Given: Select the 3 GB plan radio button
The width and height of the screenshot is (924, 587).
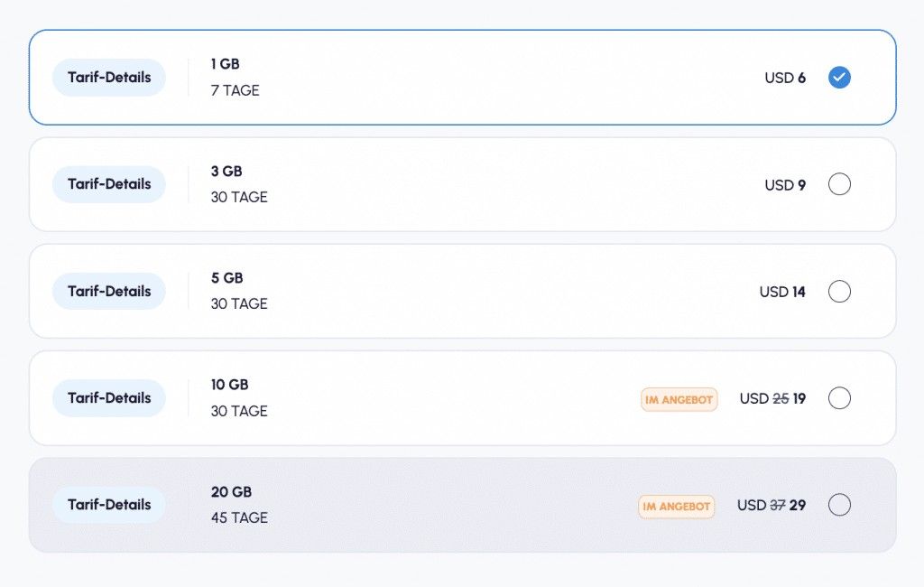Looking at the screenshot, I should coord(839,184).
